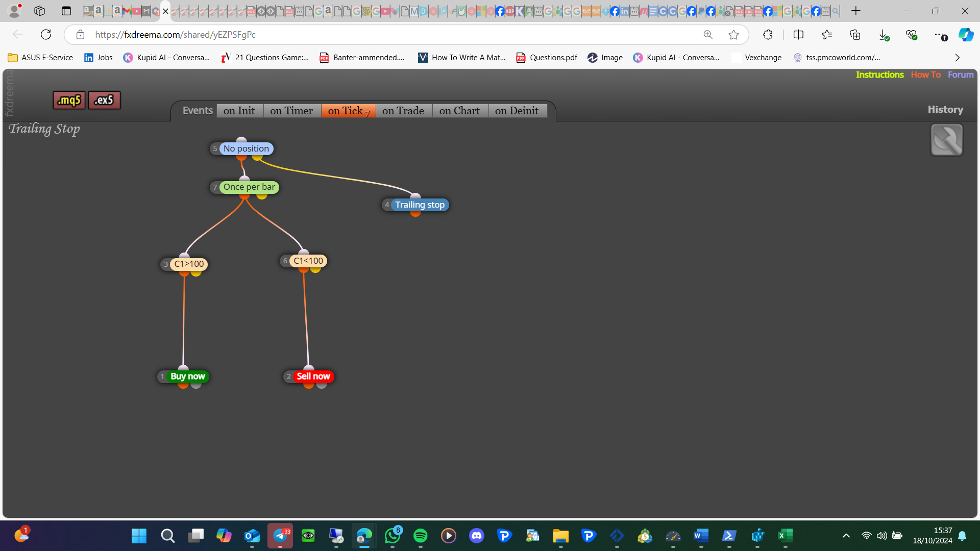Screen dimensions: 980x551
Task: Switch to the on Timer tab
Action: pos(292,111)
